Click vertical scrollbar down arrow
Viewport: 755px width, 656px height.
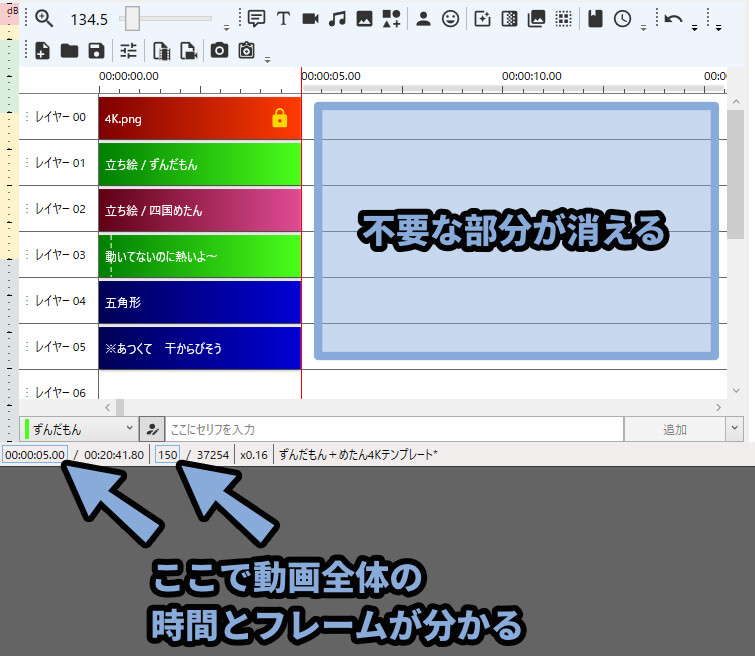[x=736, y=391]
